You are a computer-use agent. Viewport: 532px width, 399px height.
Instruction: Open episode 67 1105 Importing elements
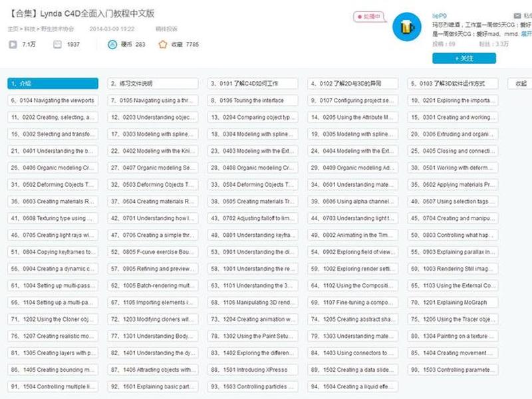tap(153, 303)
